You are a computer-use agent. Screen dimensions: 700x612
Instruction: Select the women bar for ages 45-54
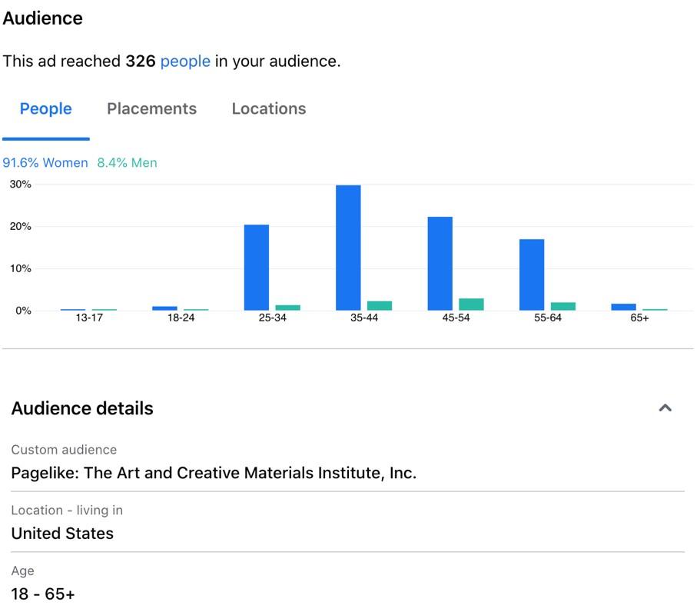440,264
